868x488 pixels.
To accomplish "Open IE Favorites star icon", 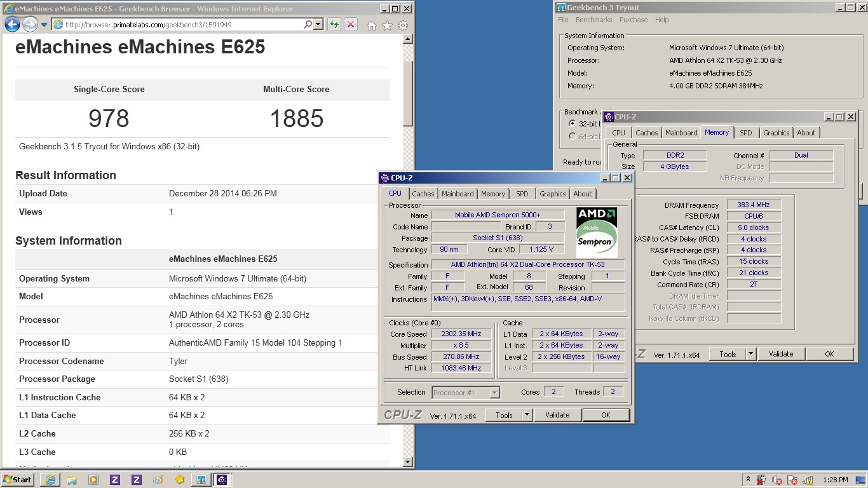I will (388, 25).
